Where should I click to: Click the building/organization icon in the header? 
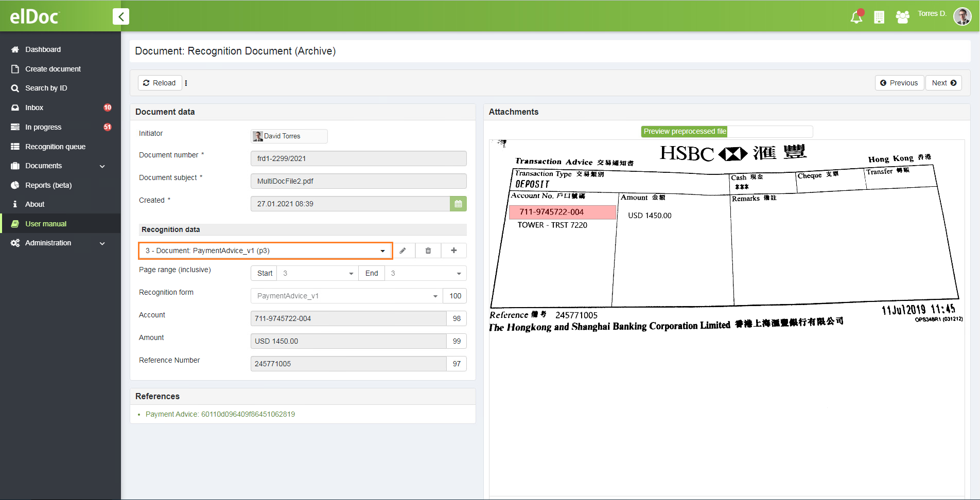click(879, 16)
